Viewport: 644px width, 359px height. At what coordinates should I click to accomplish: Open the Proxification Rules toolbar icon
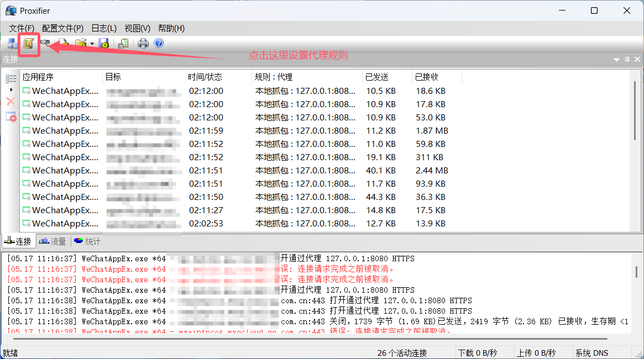(x=29, y=43)
